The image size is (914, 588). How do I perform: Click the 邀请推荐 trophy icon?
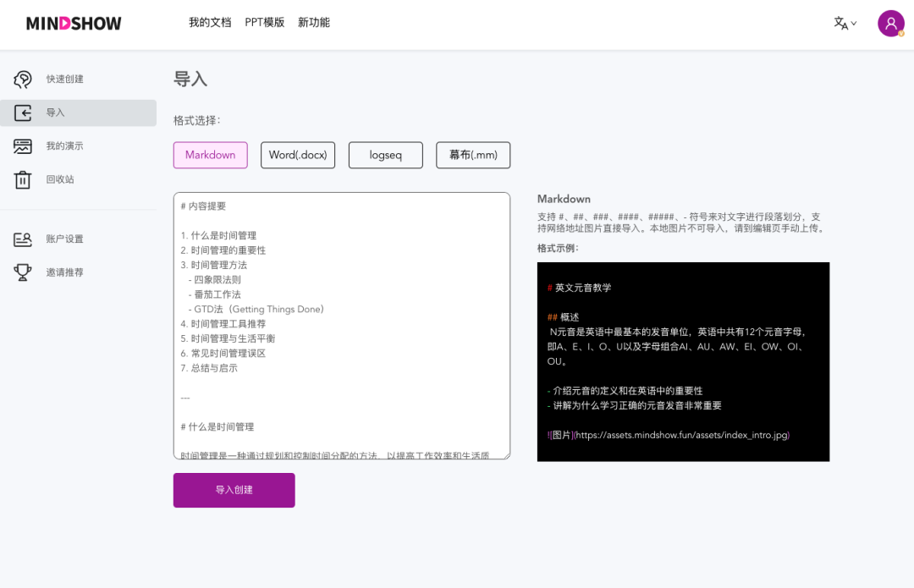click(23, 272)
